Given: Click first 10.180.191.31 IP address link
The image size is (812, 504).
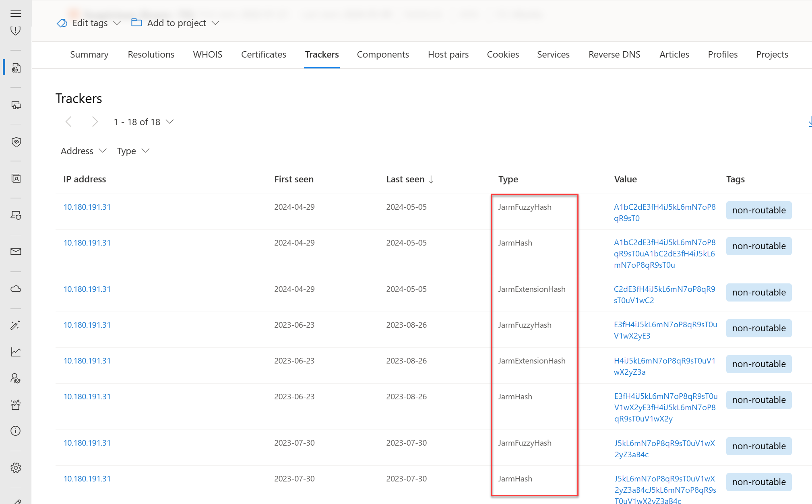Looking at the screenshot, I should [x=87, y=207].
